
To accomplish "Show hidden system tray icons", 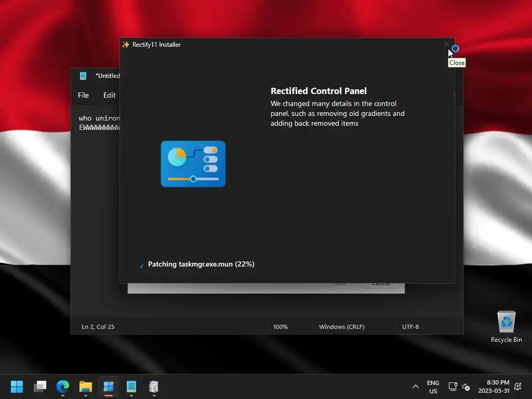I will (x=416, y=387).
